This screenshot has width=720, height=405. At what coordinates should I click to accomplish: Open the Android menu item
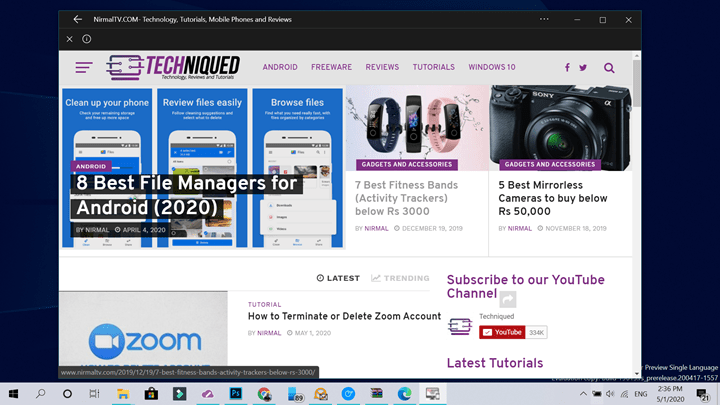(x=280, y=67)
